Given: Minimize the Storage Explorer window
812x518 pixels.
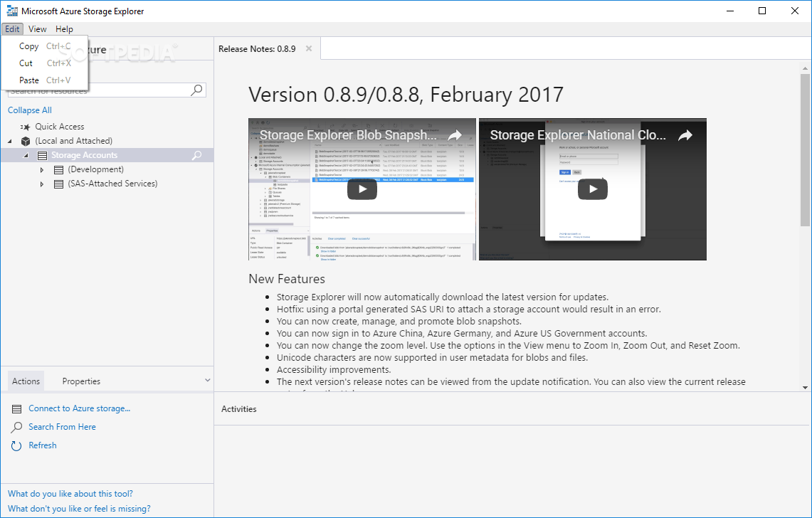Looking at the screenshot, I should [730, 11].
